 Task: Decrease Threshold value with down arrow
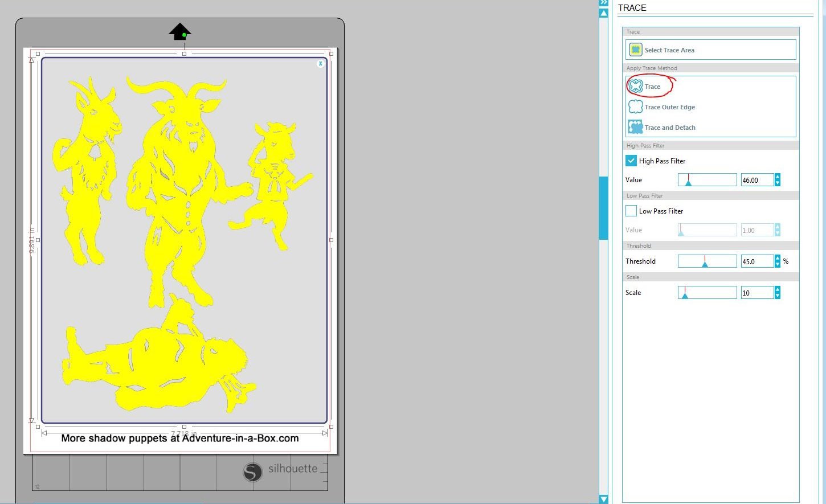pos(778,264)
